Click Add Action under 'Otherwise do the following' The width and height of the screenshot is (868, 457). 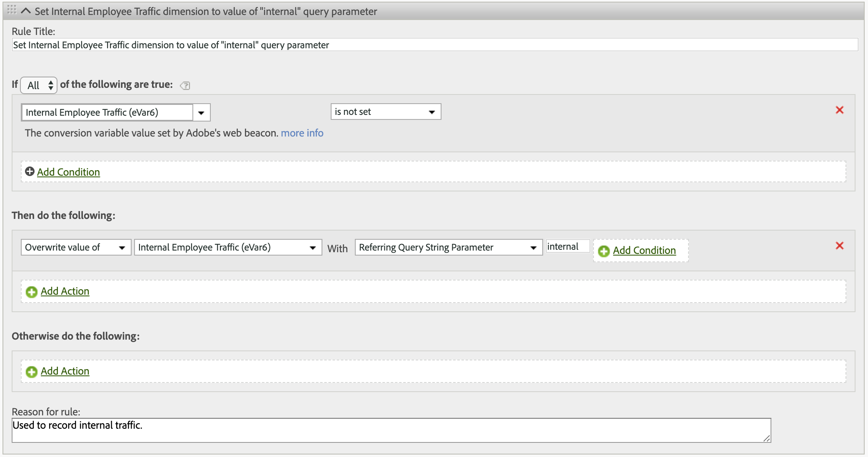tap(65, 371)
